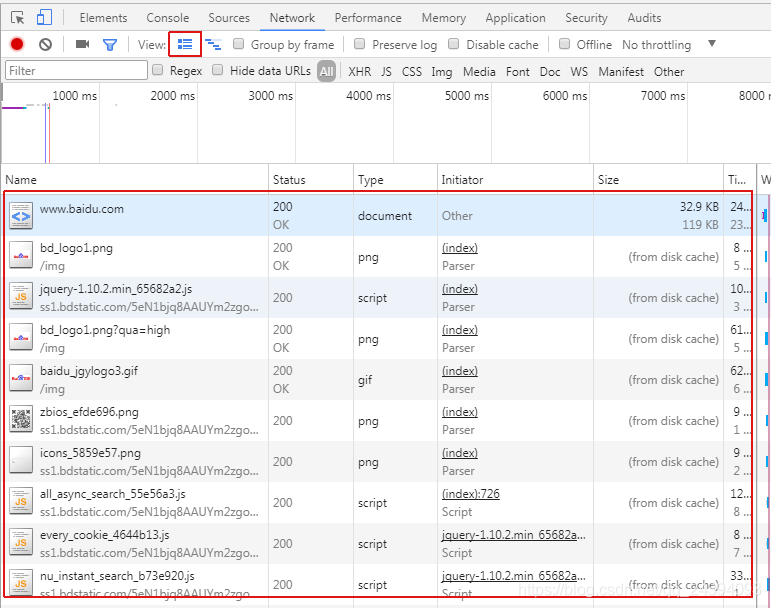
Task: Open (index) initiator link for zbios_efde696.png
Action: click(460, 411)
